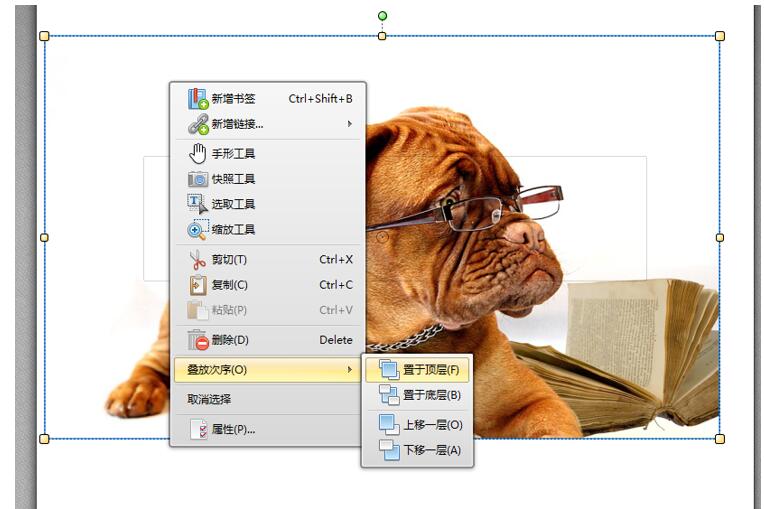Image resolution: width=764 pixels, height=509 pixels.
Task: Choose 新增链接... menu entry
Action: pyautogui.click(x=267, y=124)
